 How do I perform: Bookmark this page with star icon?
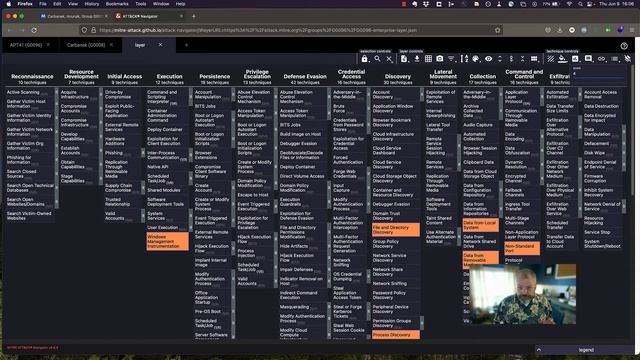click(498, 30)
